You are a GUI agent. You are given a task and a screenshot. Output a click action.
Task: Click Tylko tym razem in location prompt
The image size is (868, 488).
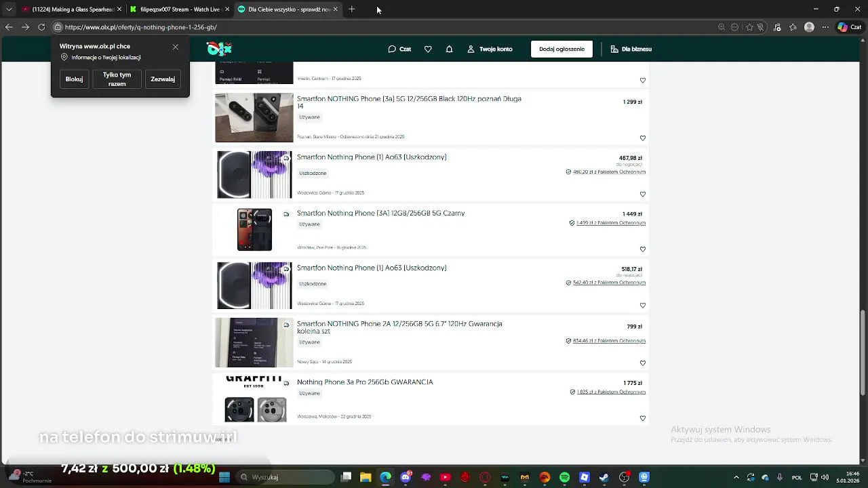click(117, 79)
